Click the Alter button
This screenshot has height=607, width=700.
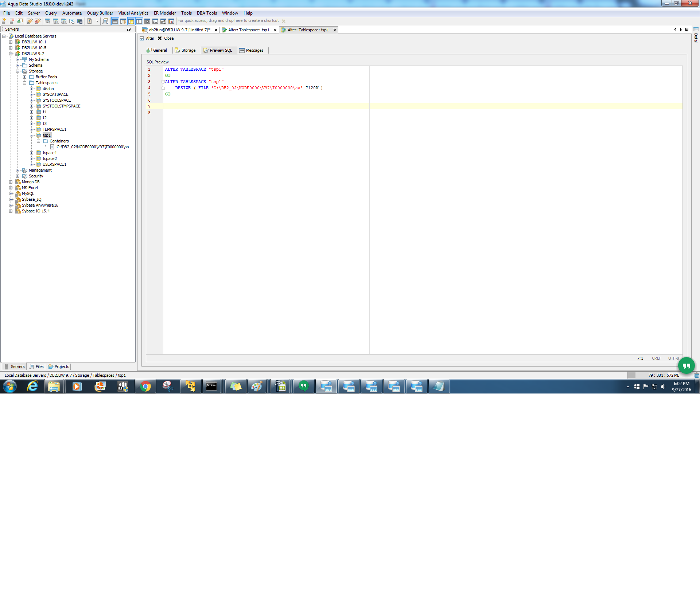pyautogui.click(x=147, y=38)
